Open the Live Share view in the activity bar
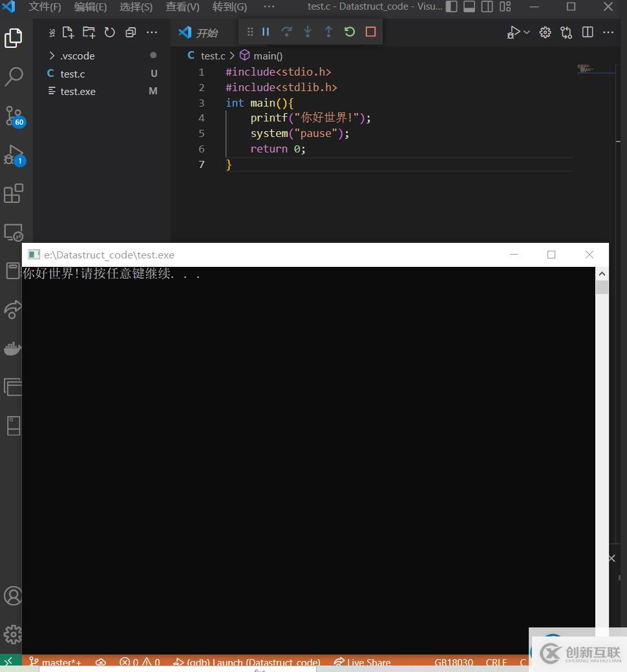Screen dimensions: 627x672 coord(13,310)
